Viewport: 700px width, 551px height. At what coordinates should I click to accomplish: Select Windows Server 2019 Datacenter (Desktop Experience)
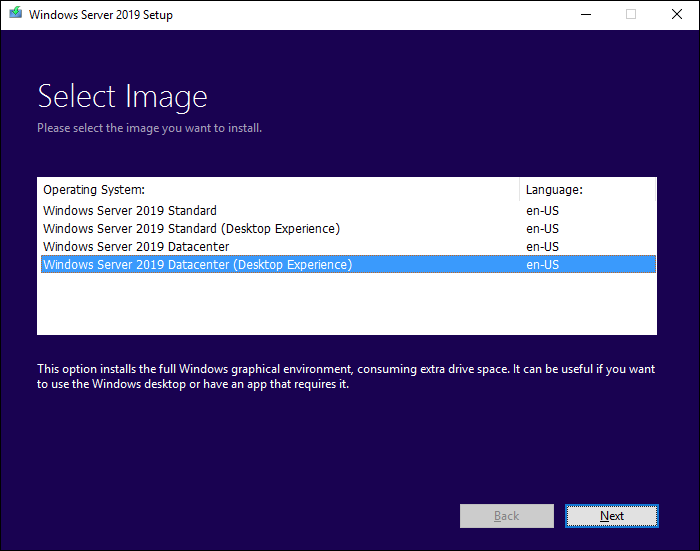click(198, 265)
